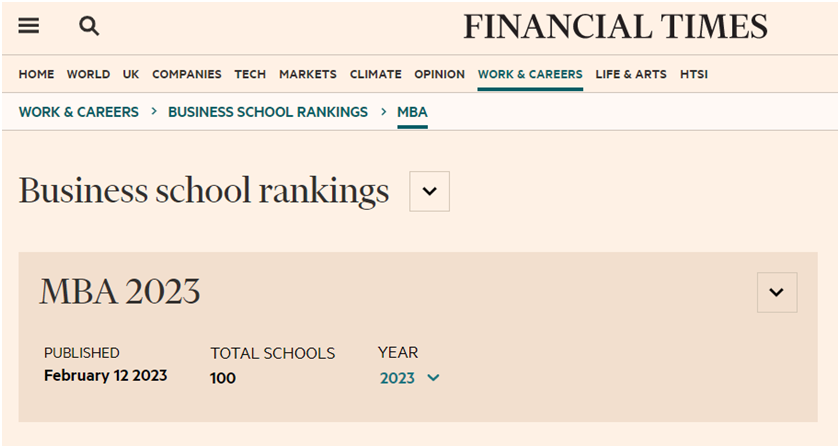This screenshot has height=448, width=840.
Task: Select the WORK & CAREERS nav tab
Action: pos(530,74)
